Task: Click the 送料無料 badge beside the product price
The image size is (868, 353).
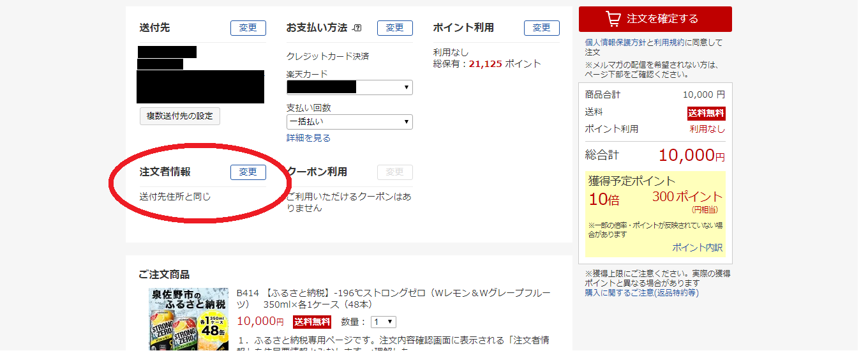Action: click(311, 322)
